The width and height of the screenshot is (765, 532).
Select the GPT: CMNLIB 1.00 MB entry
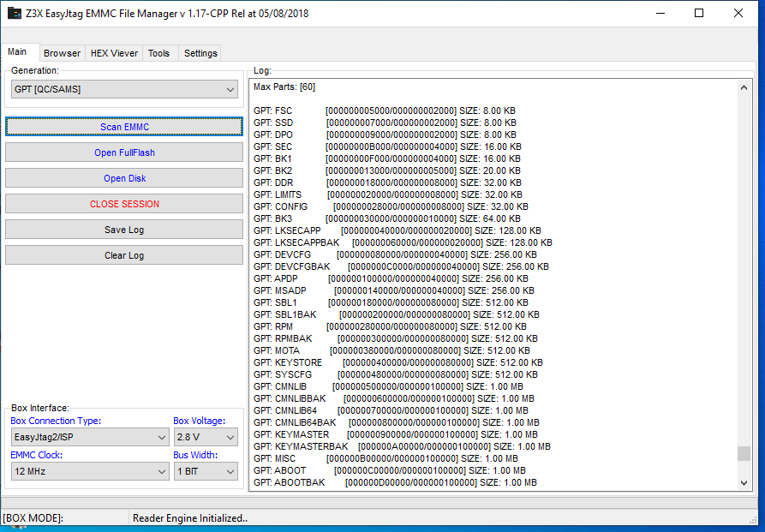coord(388,386)
